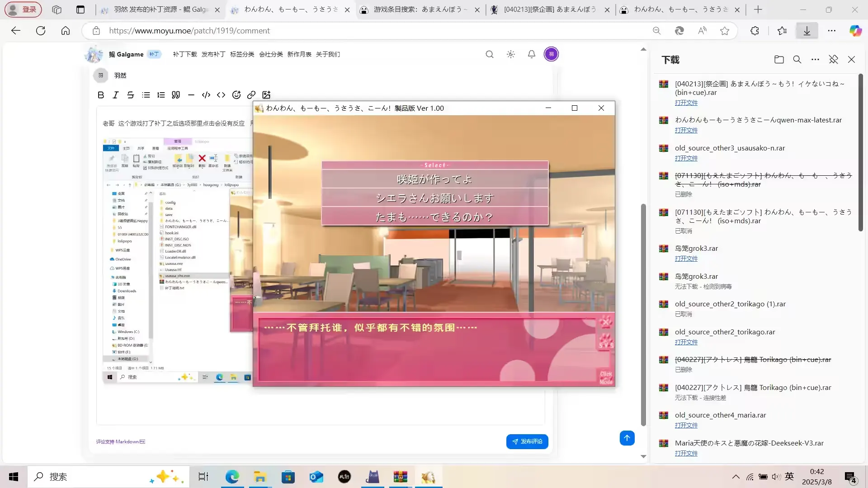Insert numbered list in comment editor
Viewport: 868px width, 488px height.
(161, 95)
